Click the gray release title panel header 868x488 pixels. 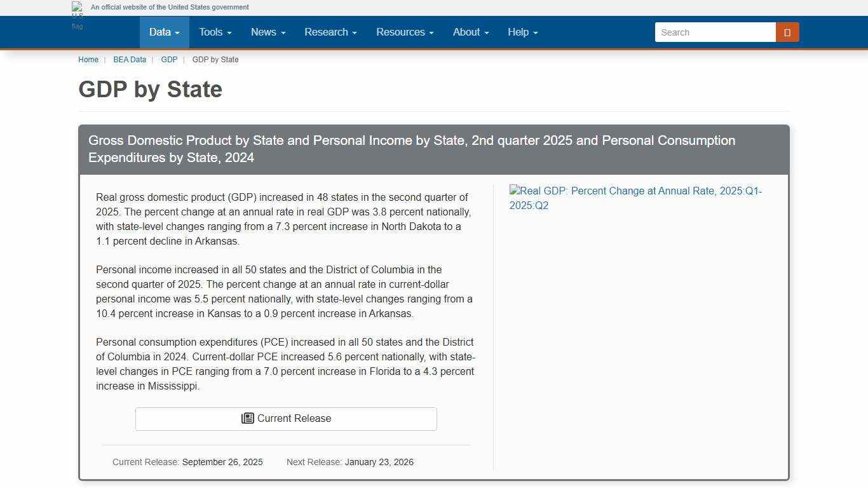click(434, 149)
